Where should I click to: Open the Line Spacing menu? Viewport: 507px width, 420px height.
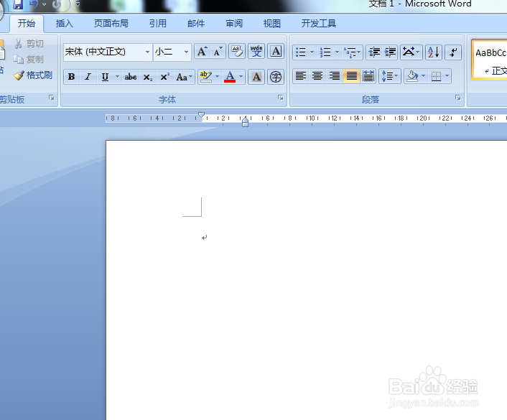[x=390, y=76]
